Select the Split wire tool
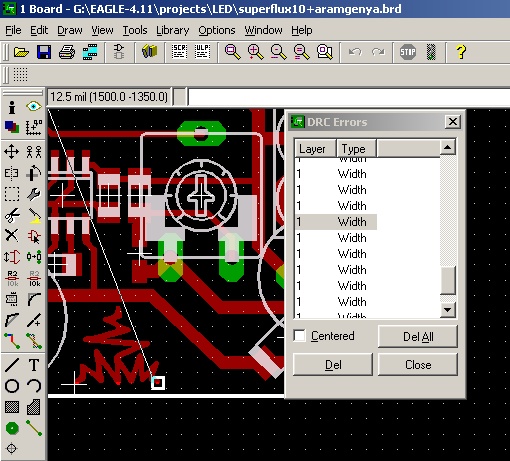 point(12,320)
